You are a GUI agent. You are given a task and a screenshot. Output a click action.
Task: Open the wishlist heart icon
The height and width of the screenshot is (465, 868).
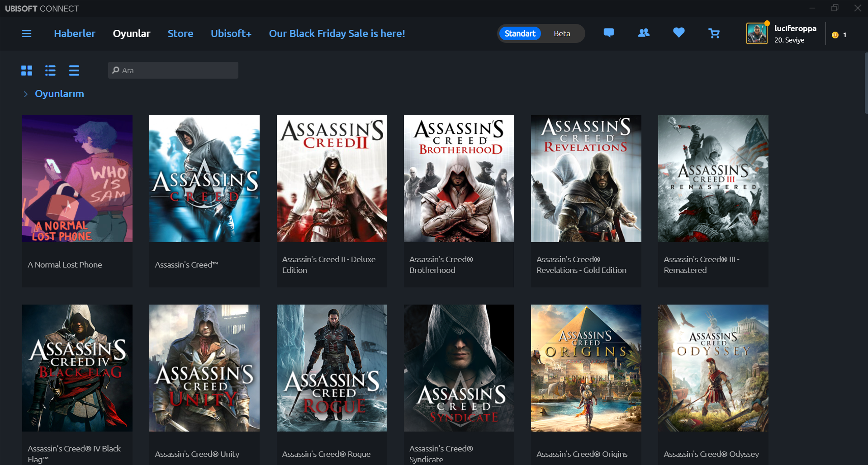pyautogui.click(x=678, y=33)
